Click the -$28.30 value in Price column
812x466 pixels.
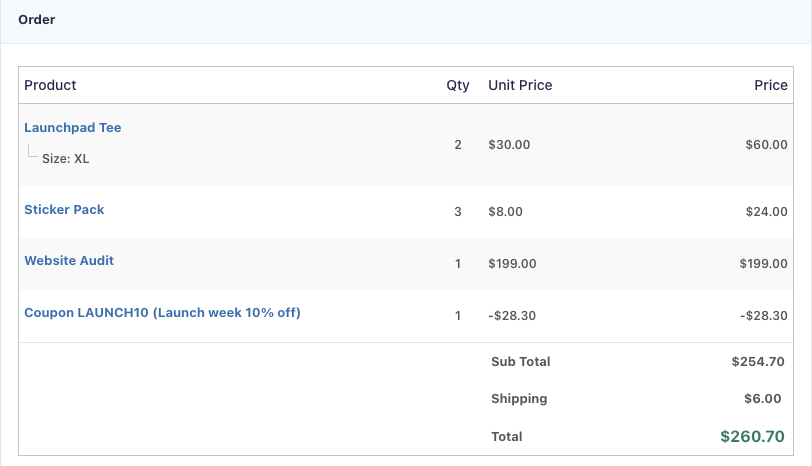pyautogui.click(x=764, y=316)
